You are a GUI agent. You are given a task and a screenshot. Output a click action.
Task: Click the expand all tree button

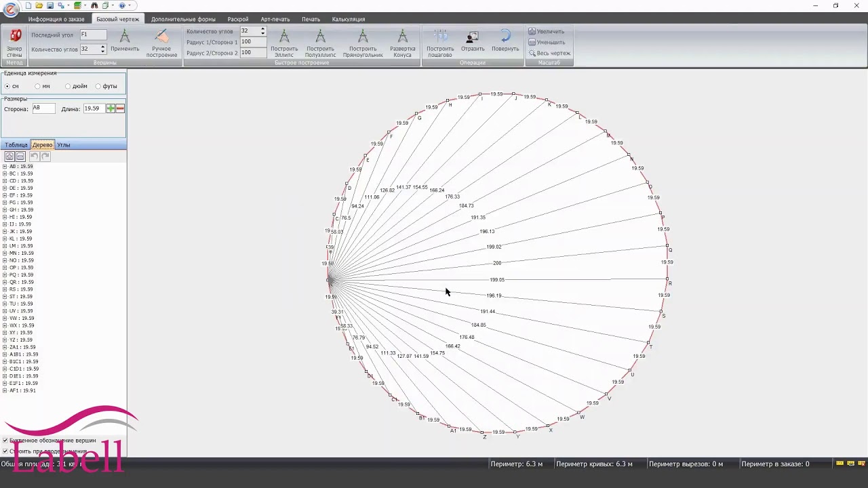[9, 157]
